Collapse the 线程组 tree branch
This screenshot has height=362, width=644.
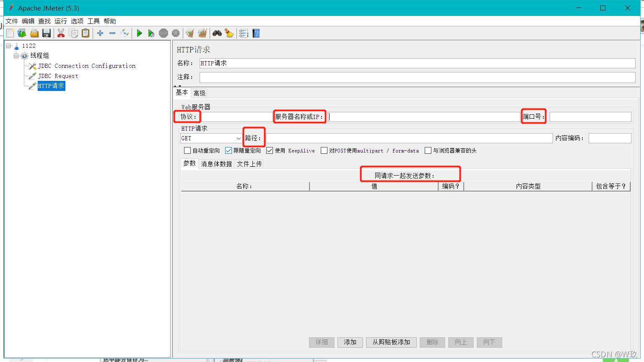click(x=16, y=56)
